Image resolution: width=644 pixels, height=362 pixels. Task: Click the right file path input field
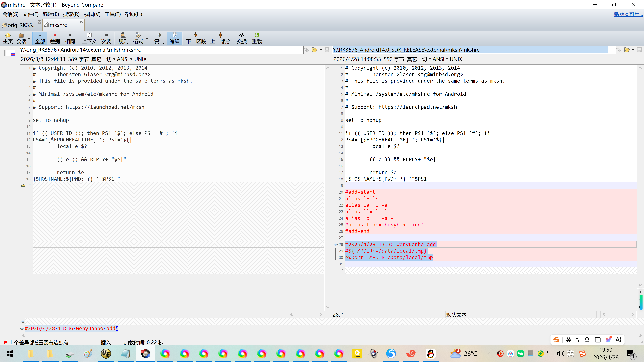click(x=470, y=50)
